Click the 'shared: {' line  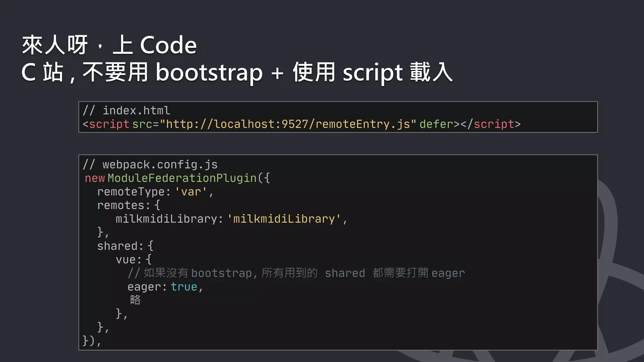coord(125,246)
